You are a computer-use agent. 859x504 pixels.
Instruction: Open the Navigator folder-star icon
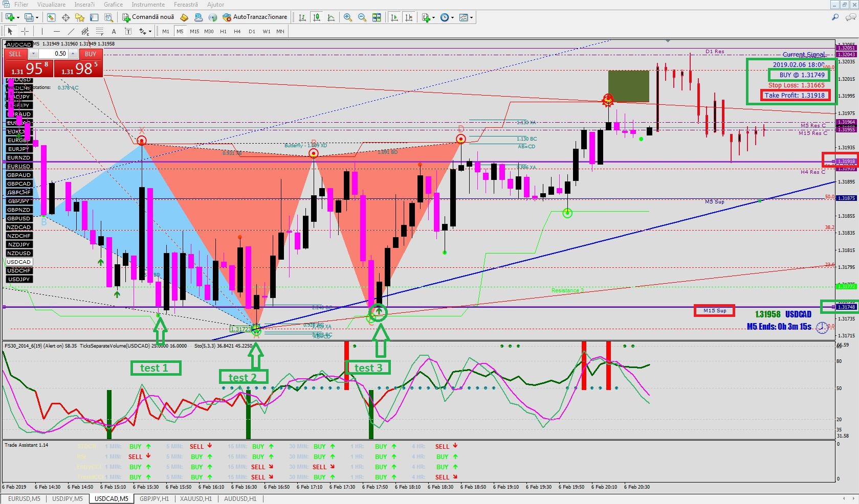point(80,17)
